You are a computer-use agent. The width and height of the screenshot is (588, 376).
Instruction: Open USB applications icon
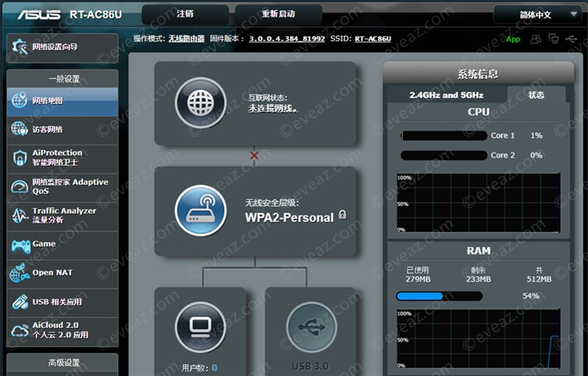[x=20, y=302]
